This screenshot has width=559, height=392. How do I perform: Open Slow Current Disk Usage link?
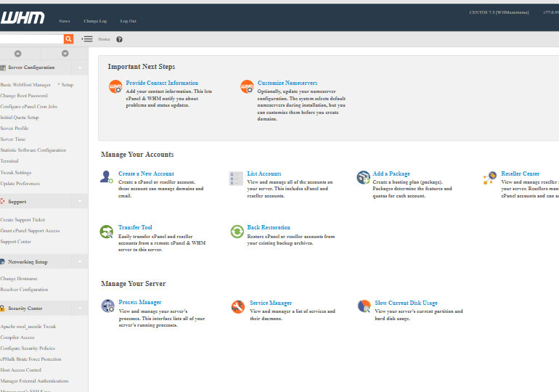pyautogui.click(x=406, y=303)
